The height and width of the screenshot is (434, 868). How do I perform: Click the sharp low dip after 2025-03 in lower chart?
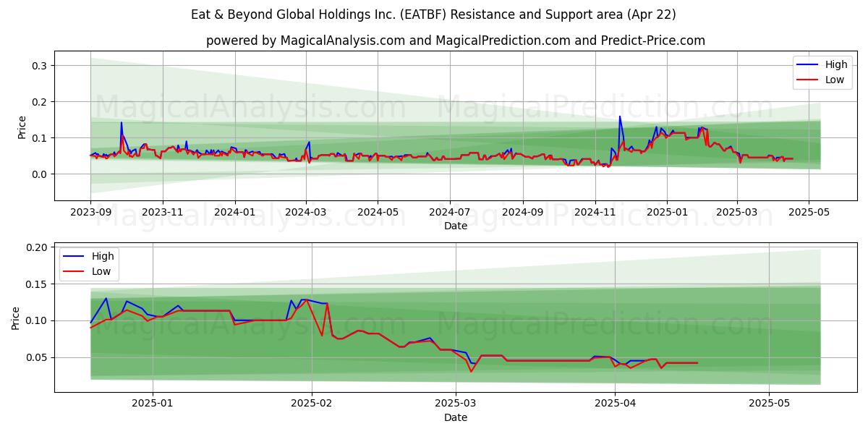471,371
